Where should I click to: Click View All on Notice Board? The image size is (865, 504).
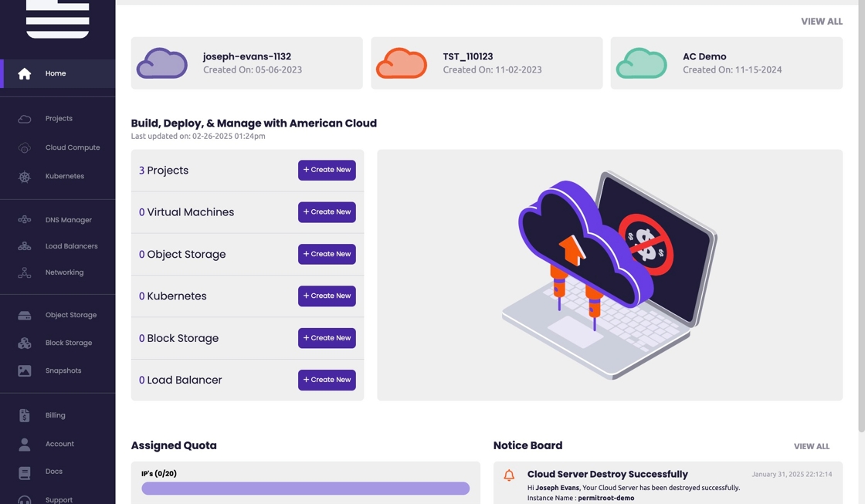(811, 446)
